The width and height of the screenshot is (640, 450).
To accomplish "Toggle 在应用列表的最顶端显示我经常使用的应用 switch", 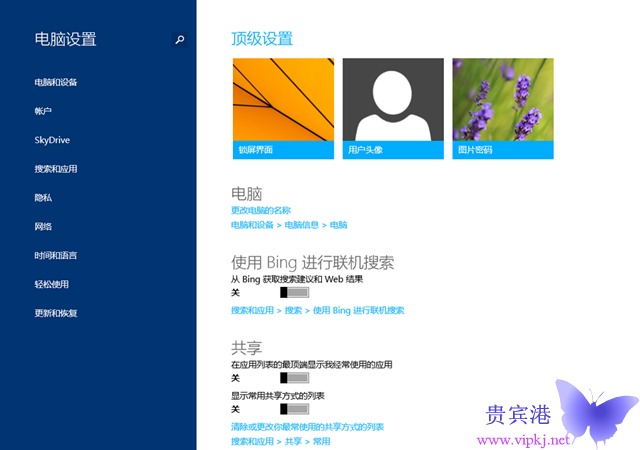I will pos(294,378).
